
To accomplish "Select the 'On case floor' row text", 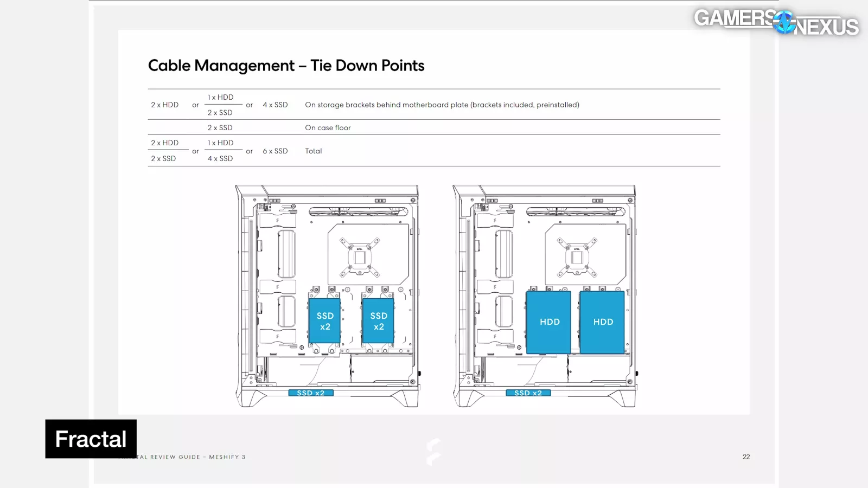I will tap(328, 127).
